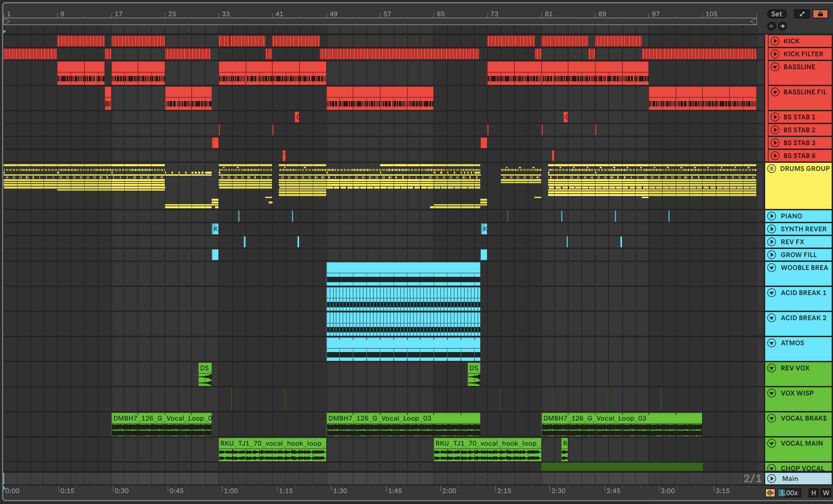Click the W optimize width button
This screenshot has height=504, width=833.
tap(826, 493)
